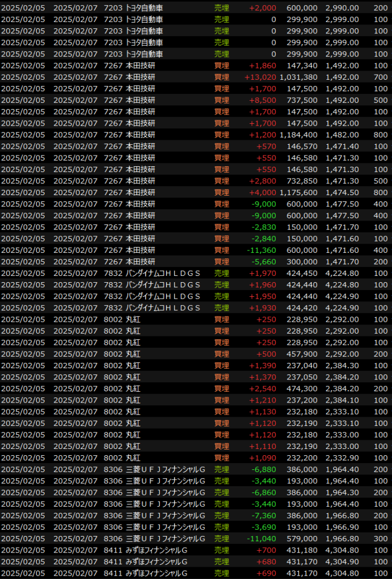
Task: Select the +8,500 profit value
Action: point(263,100)
